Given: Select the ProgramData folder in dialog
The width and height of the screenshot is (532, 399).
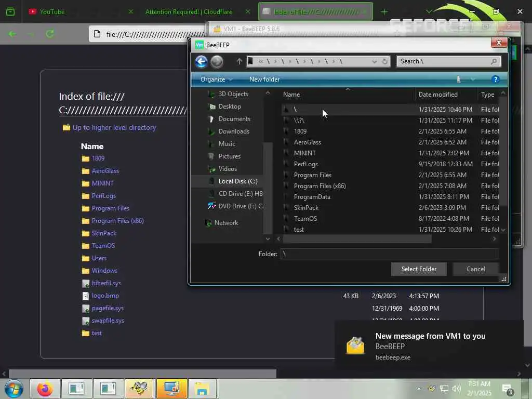Looking at the screenshot, I should 390,197.
